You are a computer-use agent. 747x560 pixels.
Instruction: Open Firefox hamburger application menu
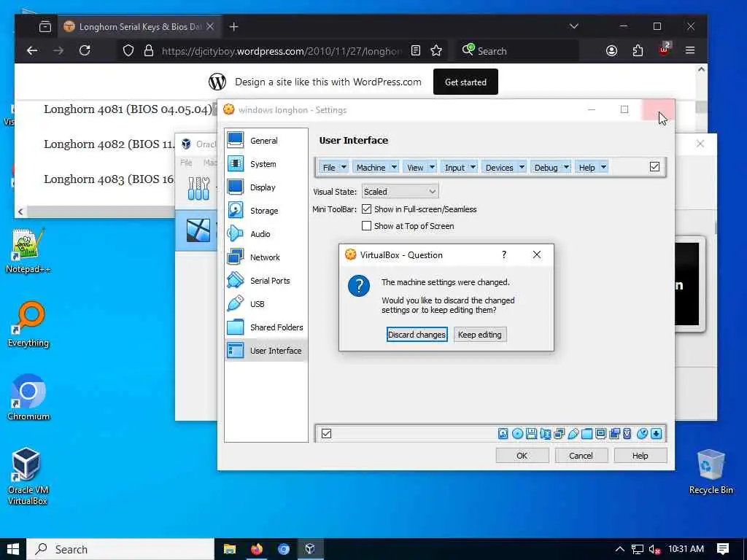[x=690, y=50]
